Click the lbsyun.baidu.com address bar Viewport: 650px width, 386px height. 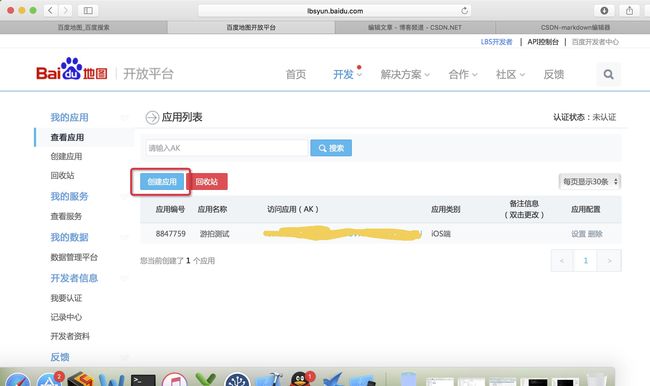point(335,11)
